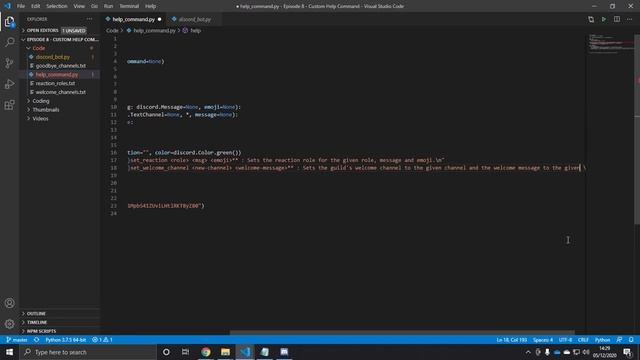Collapse the Code folder
This screenshot has width=640, height=360.
60,48
